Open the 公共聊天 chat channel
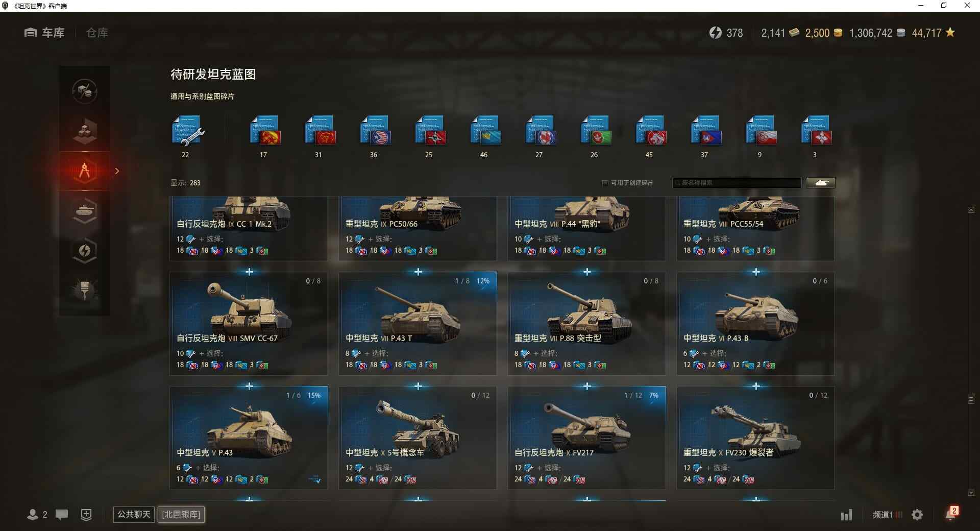The height and width of the screenshot is (531, 980). (x=134, y=514)
